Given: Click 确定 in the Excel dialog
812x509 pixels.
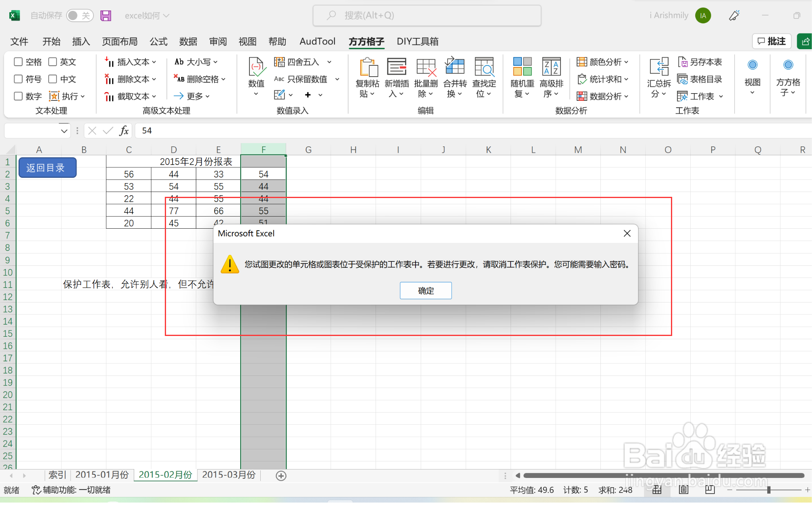Looking at the screenshot, I should pos(426,290).
